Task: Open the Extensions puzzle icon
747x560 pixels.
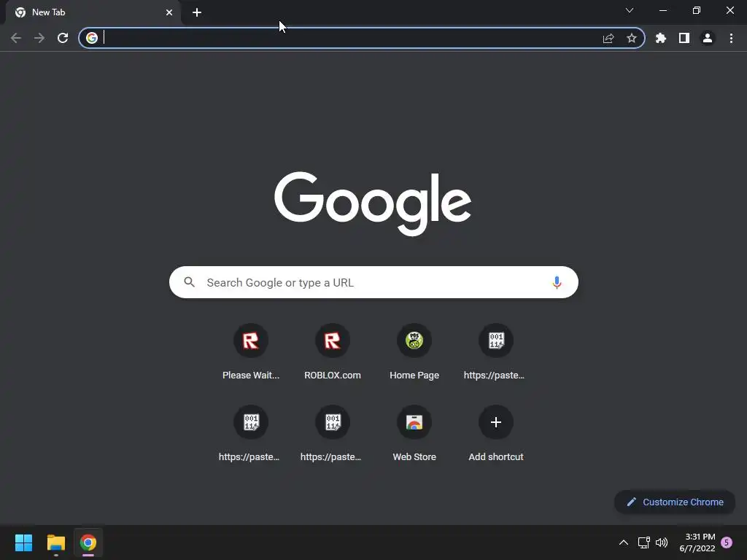Action: (x=661, y=38)
